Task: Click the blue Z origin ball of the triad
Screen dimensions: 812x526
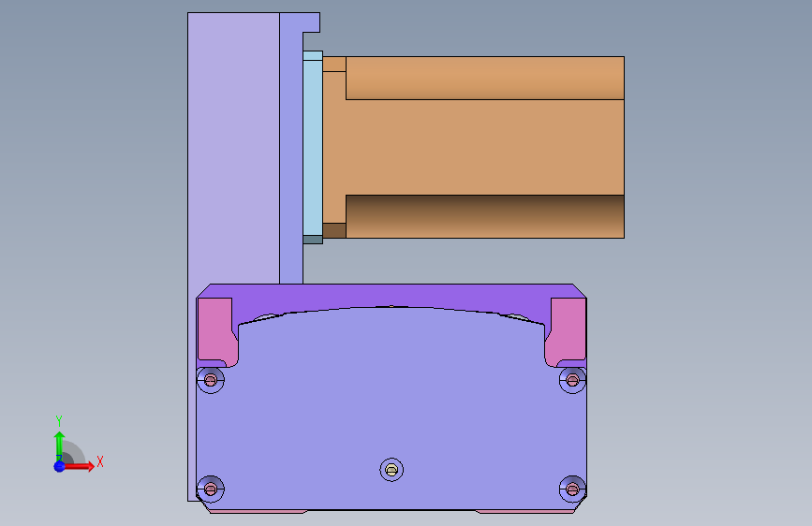Action: 60,466
